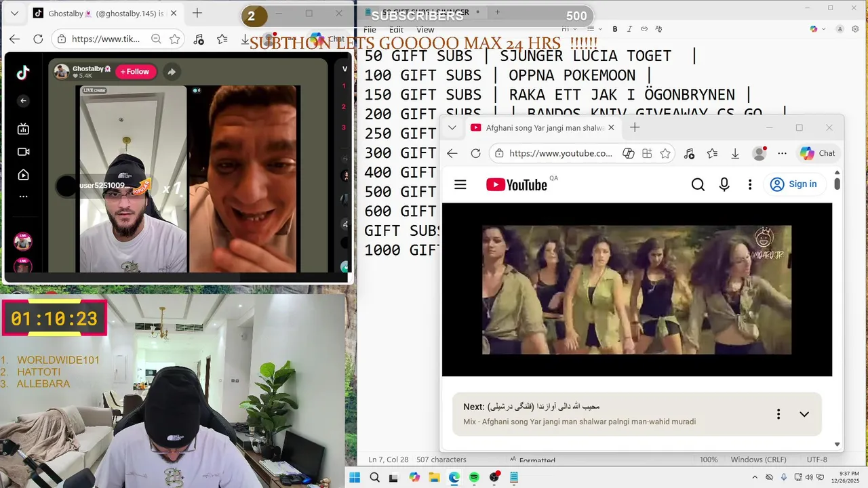Viewport: 868px width, 488px height.
Task: Play the Afghani song video player
Action: point(637,289)
